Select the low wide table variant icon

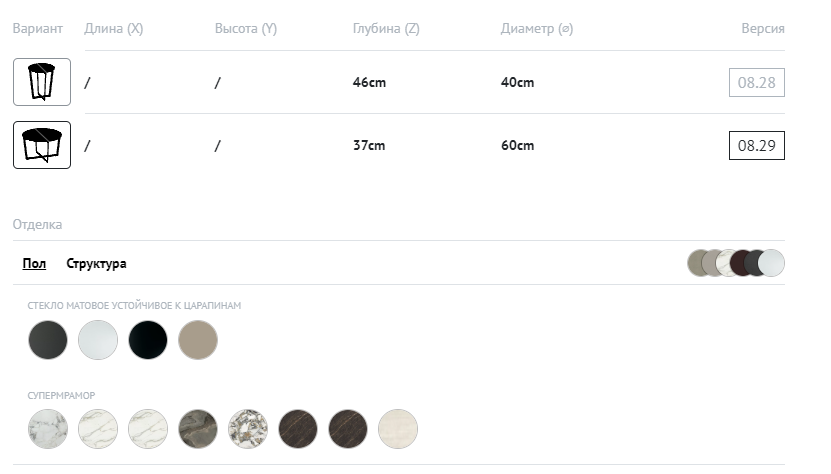pos(42,145)
